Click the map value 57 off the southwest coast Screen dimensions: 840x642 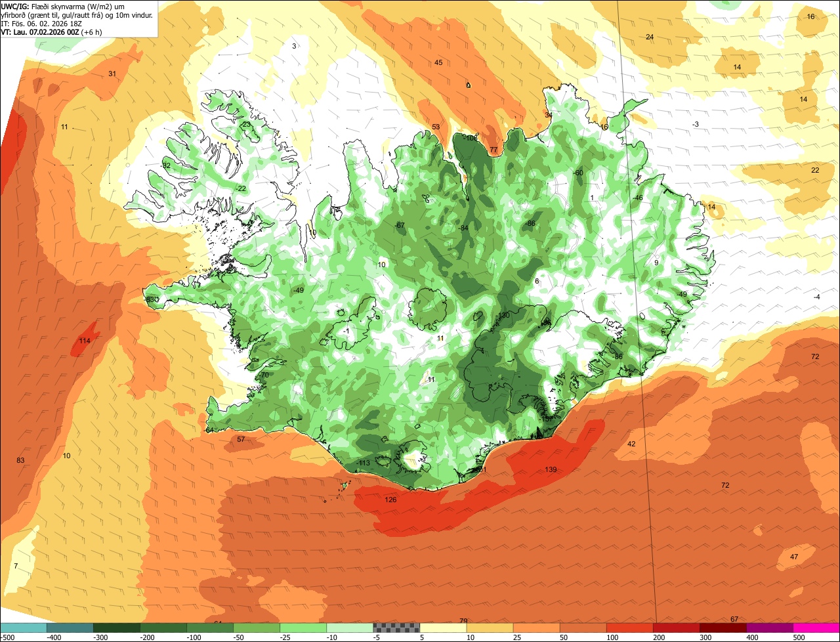(241, 439)
